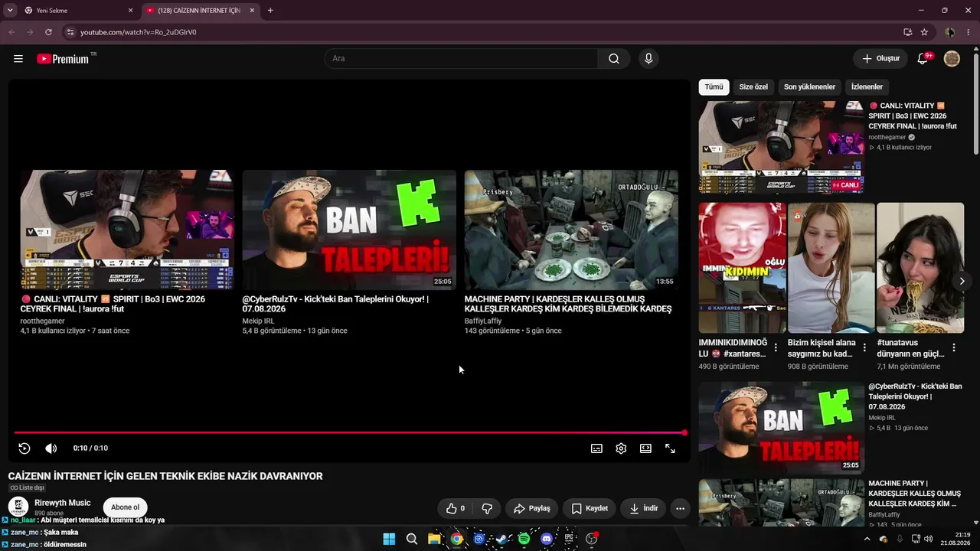
Task: Open Windows taskbar search
Action: pyautogui.click(x=412, y=539)
